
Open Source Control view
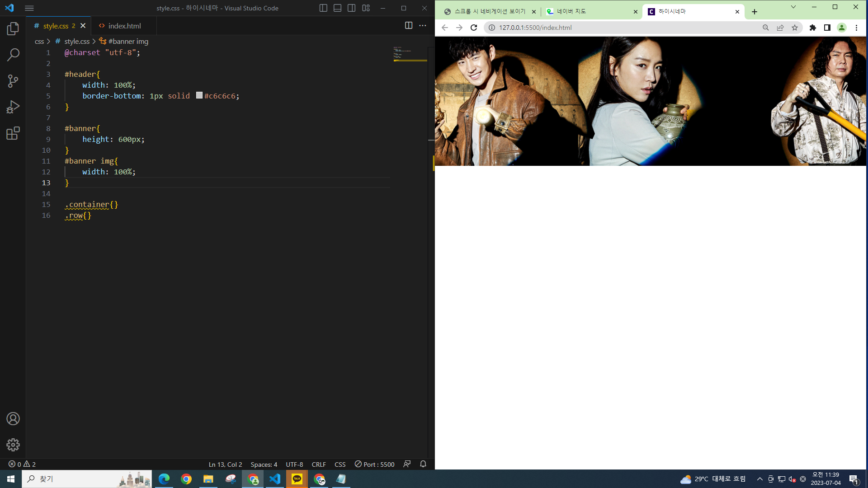point(13,81)
